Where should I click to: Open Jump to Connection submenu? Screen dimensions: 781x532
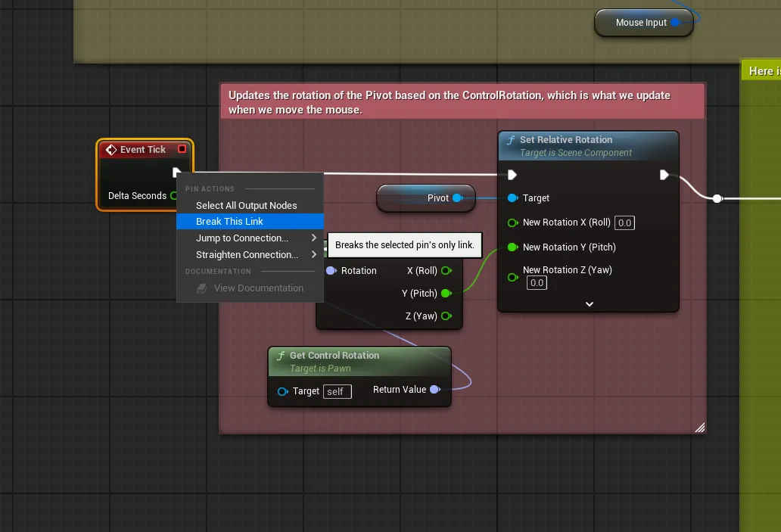(250, 238)
